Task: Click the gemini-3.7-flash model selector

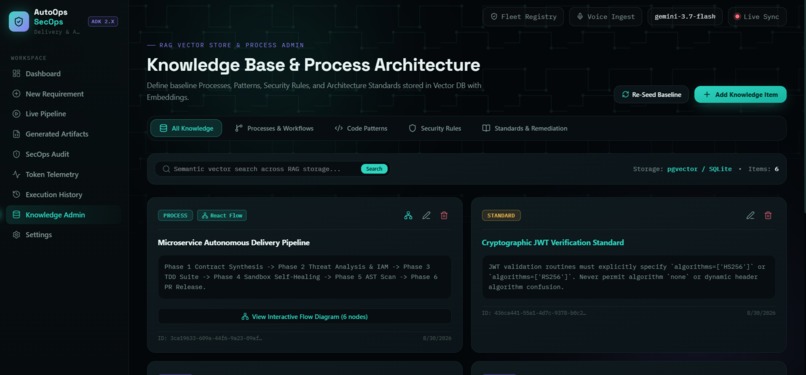Action: [x=685, y=16]
